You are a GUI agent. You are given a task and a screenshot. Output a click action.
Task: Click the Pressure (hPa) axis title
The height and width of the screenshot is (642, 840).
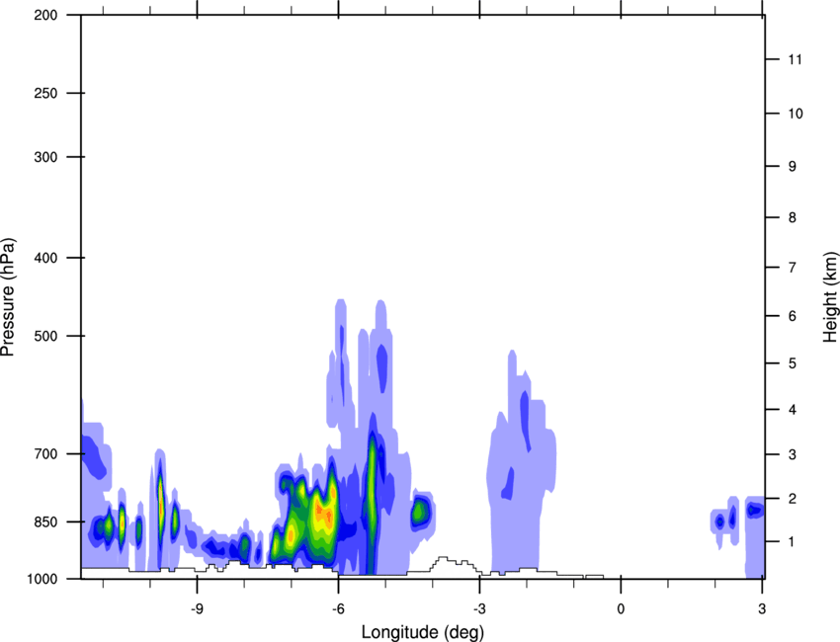(x=8, y=296)
